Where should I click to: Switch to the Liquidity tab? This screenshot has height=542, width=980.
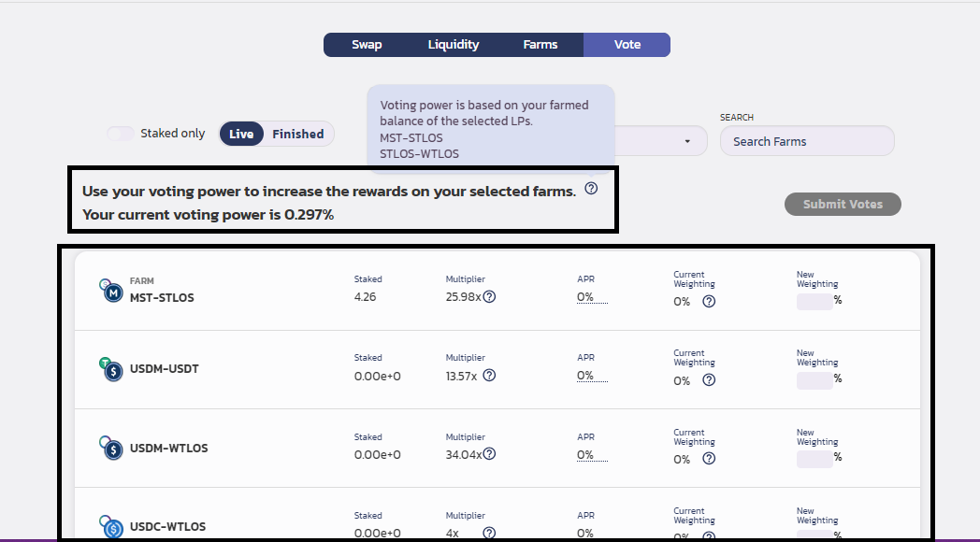(454, 45)
